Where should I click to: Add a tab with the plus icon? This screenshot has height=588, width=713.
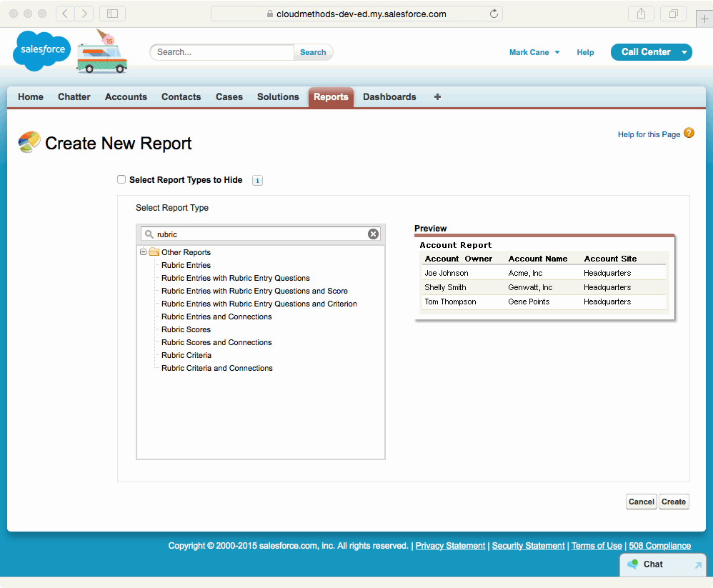[437, 97]
